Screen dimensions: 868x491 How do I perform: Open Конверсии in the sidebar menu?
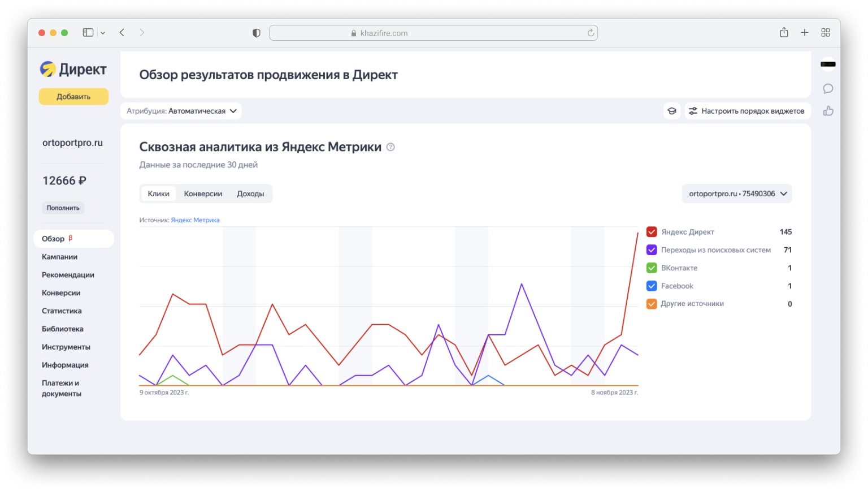tap(61, 293)
